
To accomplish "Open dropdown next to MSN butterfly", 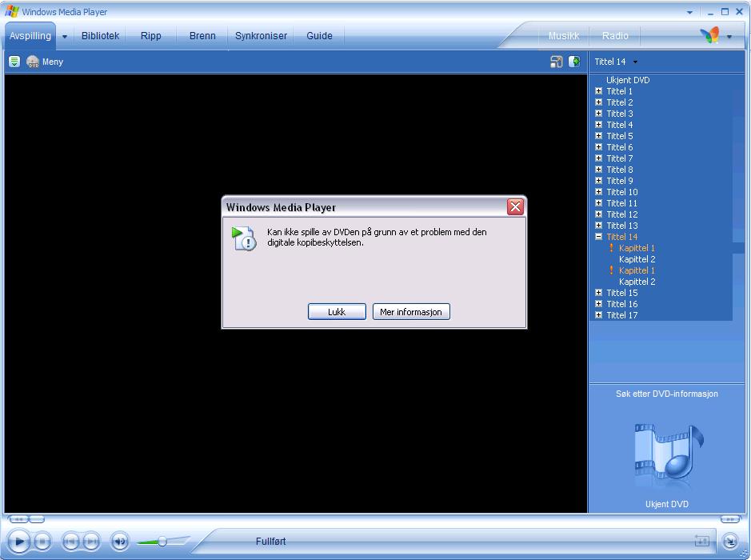I will [729, 37].
